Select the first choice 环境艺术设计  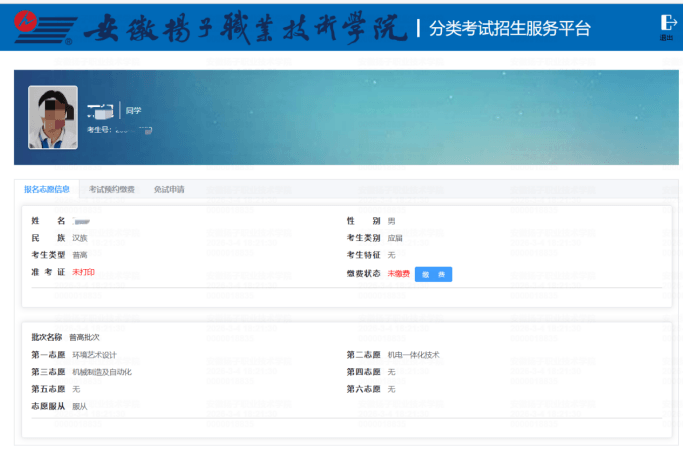(x=95, y=355)
